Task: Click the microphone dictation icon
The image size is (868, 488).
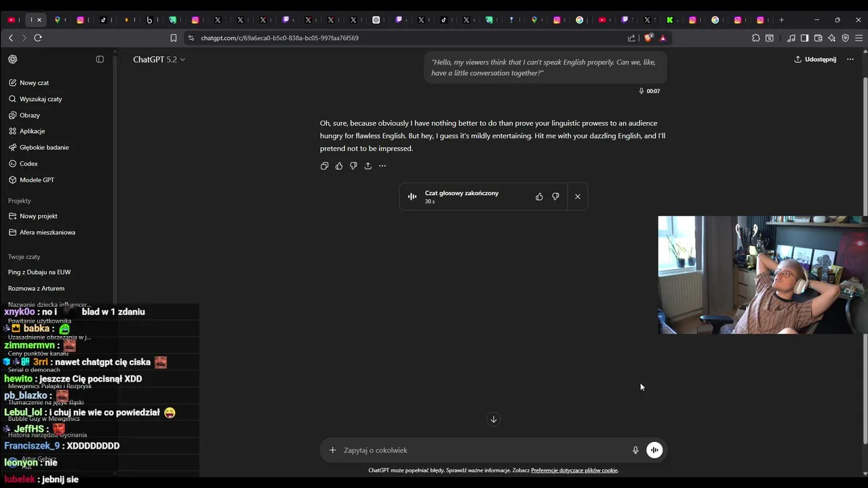Action: (635, 450)
